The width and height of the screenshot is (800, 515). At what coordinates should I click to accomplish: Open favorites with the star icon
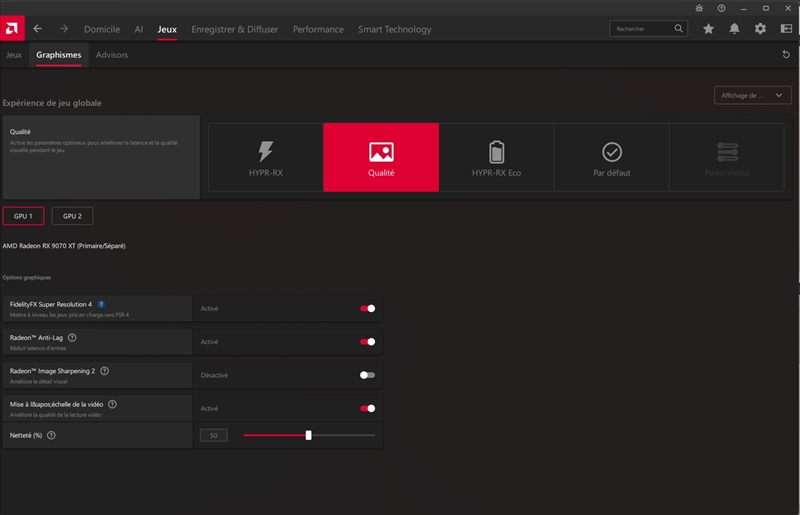tap(709, 29)
